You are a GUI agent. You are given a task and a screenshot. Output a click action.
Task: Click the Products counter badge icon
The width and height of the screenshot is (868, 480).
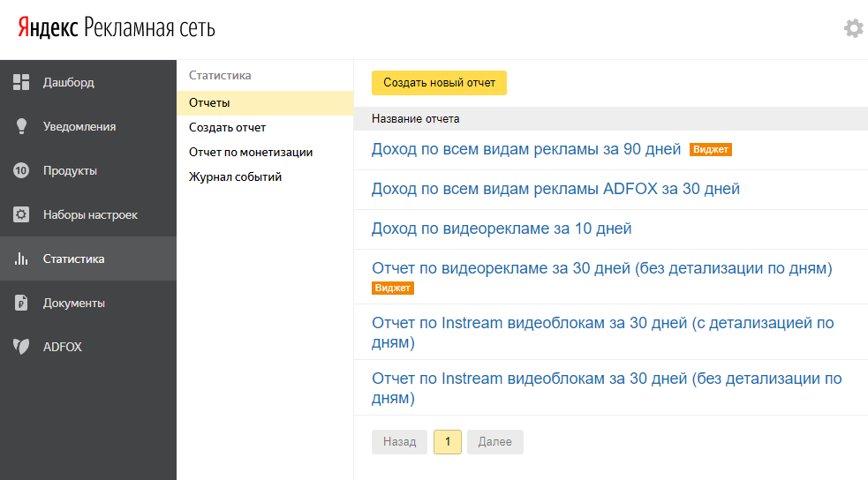(21, 170)
